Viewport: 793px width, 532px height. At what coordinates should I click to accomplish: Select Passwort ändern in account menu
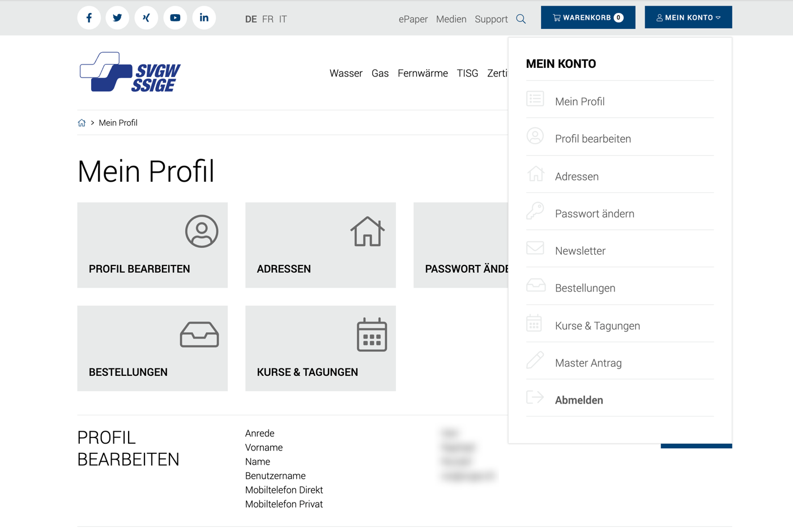594,213
